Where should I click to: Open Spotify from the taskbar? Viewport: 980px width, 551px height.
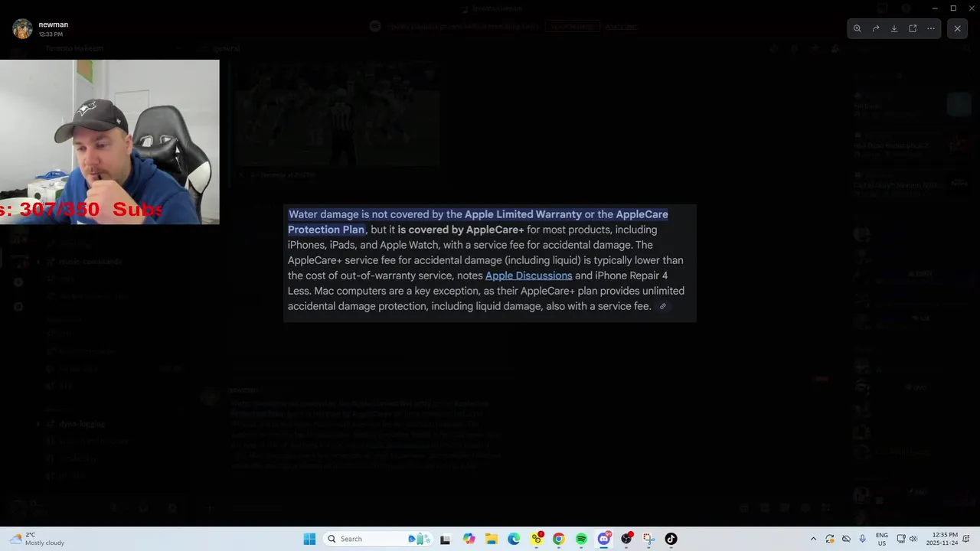[581, 539]
